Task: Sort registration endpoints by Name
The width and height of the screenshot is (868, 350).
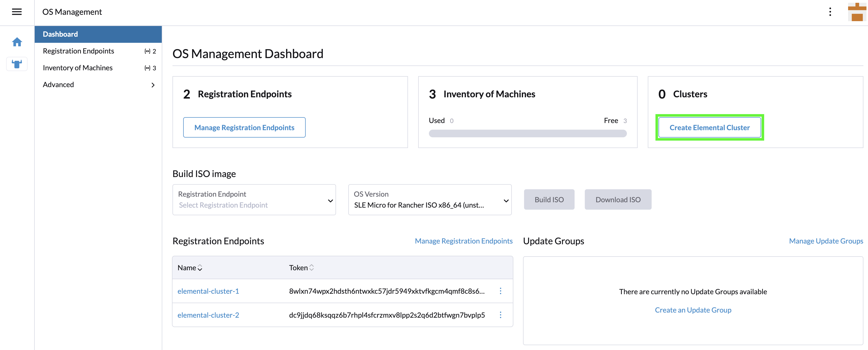Action: (x=200, y=267)
